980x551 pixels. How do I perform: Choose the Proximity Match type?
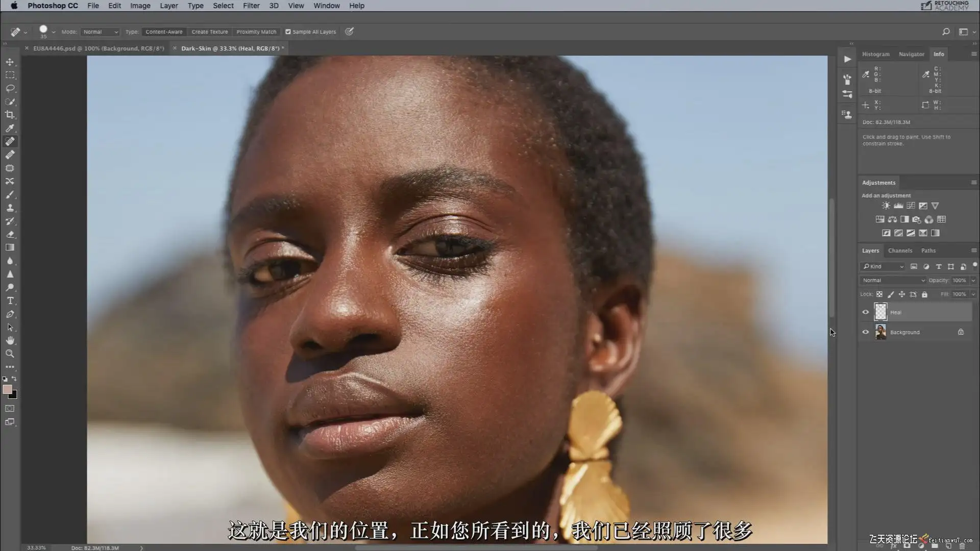click(256, 32)
